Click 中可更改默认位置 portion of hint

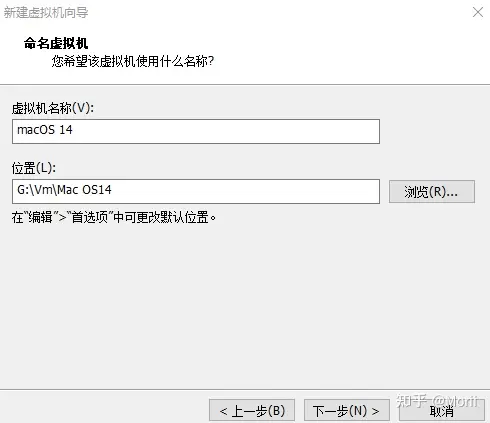point(161,217)
